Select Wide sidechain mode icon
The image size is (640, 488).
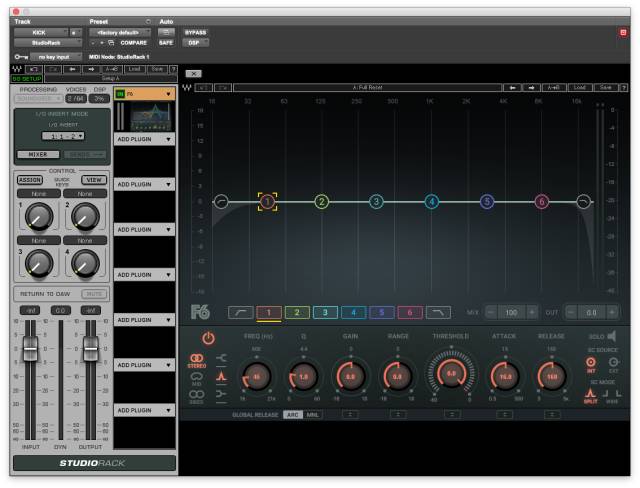[611, 394]
